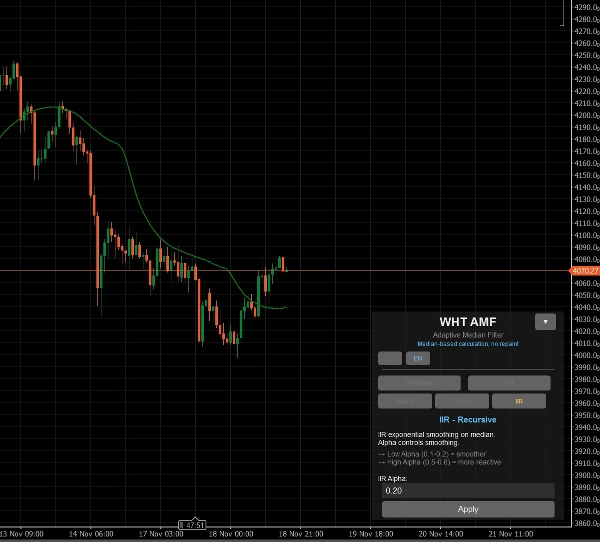Select the EN language button
The image size is (600, 542).
pyautogui.click(x=418, y=358)
